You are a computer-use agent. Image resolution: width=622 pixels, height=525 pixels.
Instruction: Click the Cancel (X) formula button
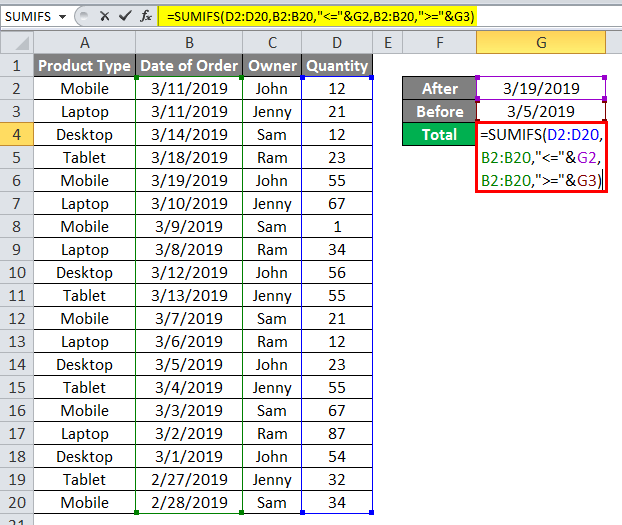click(x=104, y=16)
